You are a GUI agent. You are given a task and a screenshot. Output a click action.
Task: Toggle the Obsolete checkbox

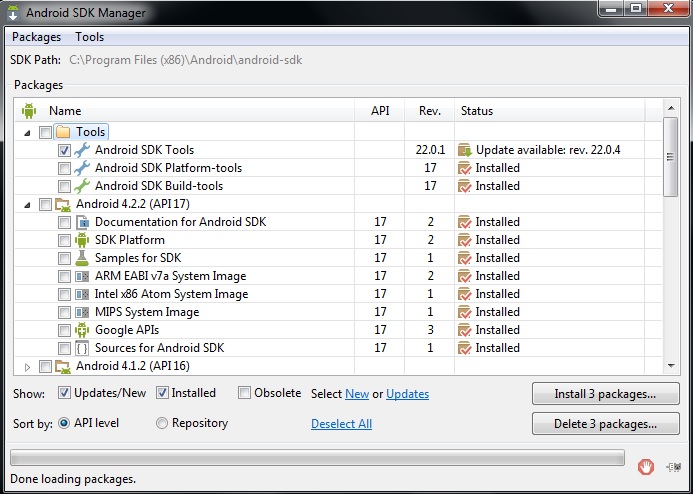pos(244,394)
